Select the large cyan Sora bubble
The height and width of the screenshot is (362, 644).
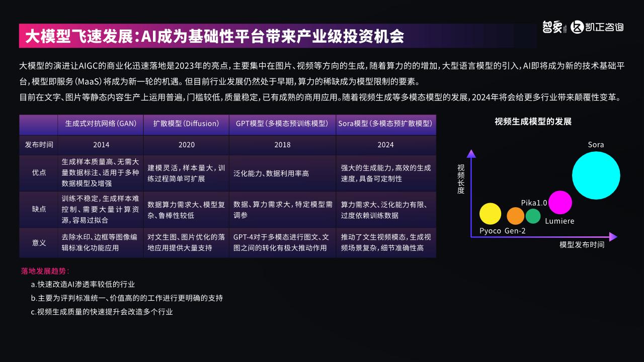click(x=596, y=175)
